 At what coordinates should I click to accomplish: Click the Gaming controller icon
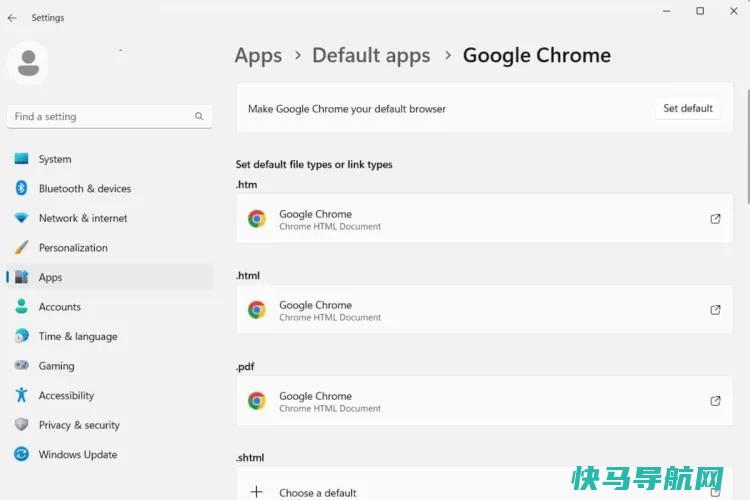pyautogui.click(x=22, y=365)
